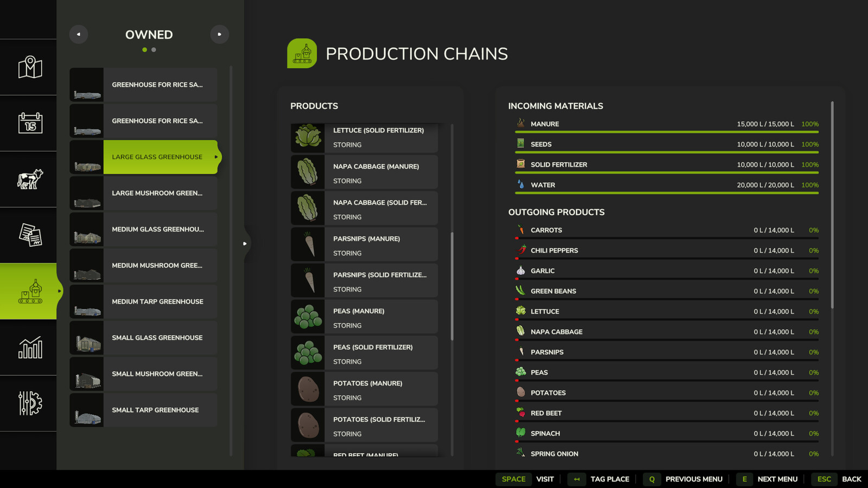
Task: Click the Tag Place button
Action: click(x=599, y=479)
